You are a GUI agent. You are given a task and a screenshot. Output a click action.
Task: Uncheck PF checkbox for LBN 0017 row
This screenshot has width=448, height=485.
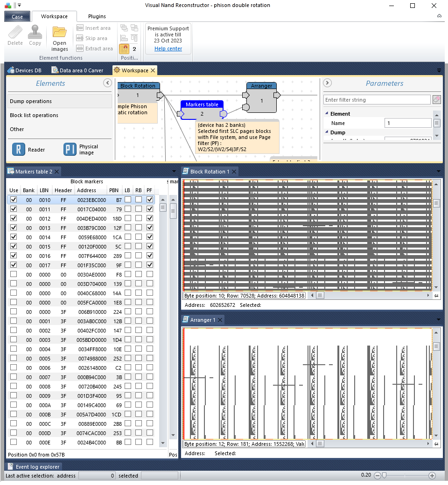150,265
